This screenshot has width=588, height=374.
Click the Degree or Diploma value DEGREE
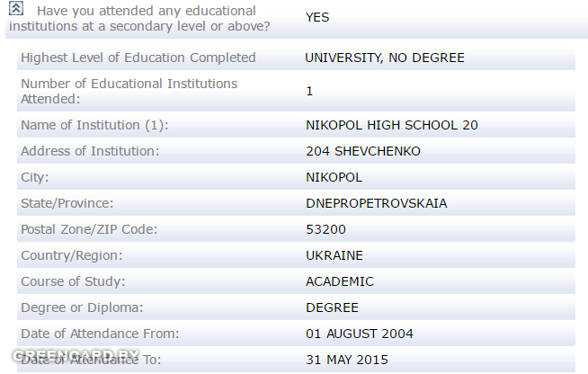point(333,307)
